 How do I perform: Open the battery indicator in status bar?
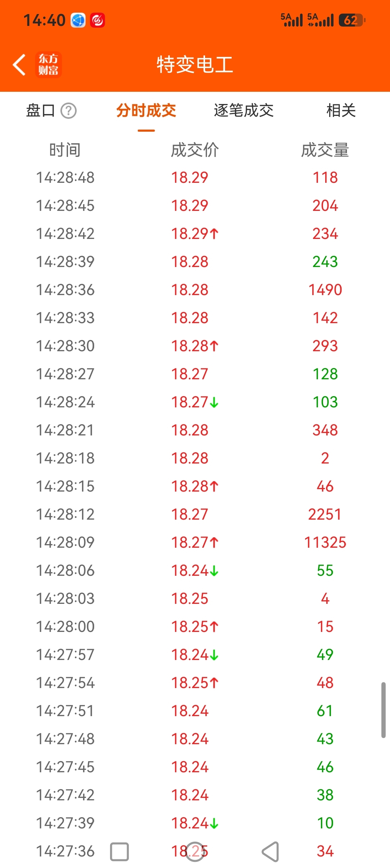click(x=352, y=20)
